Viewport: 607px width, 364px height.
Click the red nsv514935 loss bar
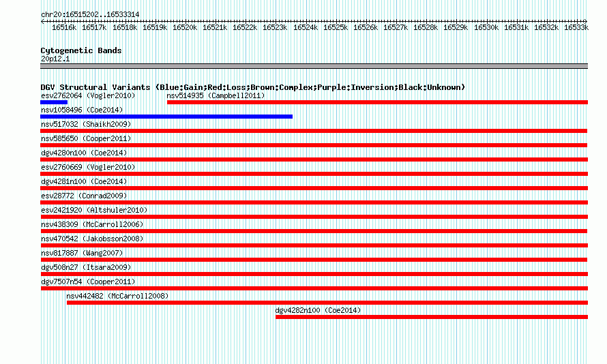(x=377, y=102)
